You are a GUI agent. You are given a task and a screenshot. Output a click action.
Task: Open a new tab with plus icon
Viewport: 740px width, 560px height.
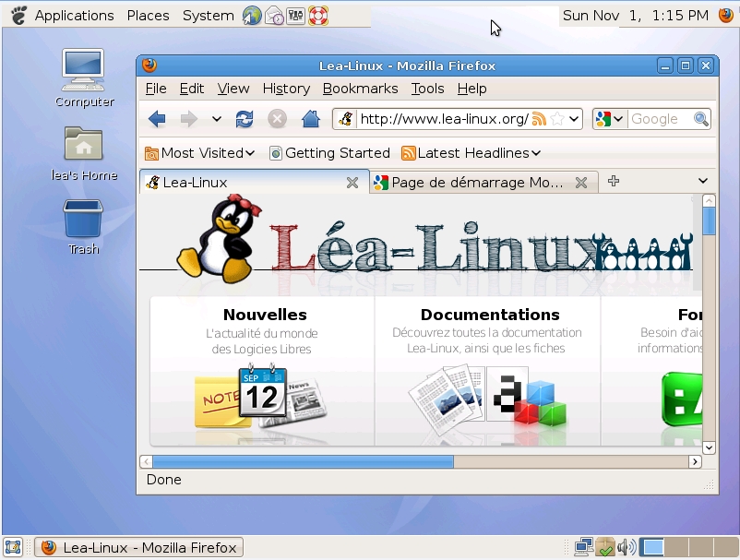click(614, 181)
